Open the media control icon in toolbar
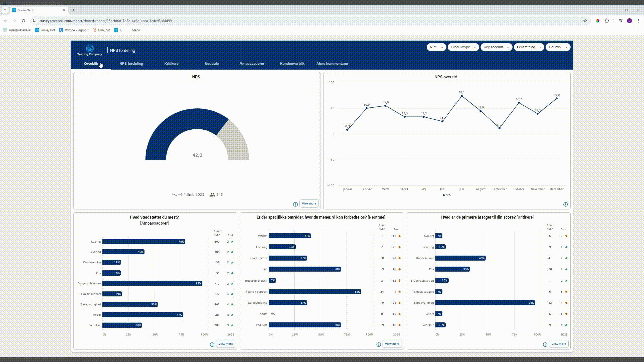 tap(620, 21)
